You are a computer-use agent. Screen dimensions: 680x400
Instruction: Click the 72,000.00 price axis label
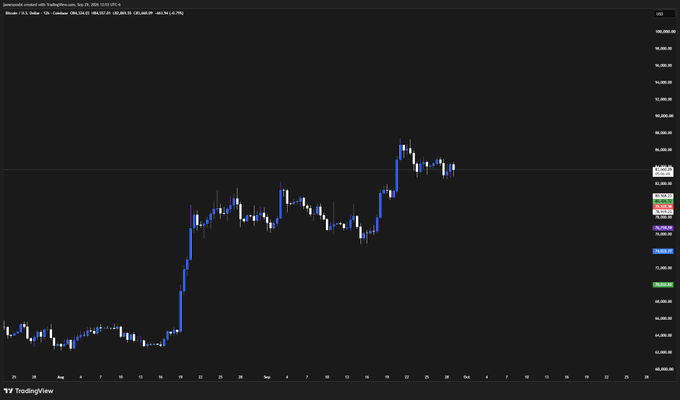pyautogui.click(x=664, y=268)
